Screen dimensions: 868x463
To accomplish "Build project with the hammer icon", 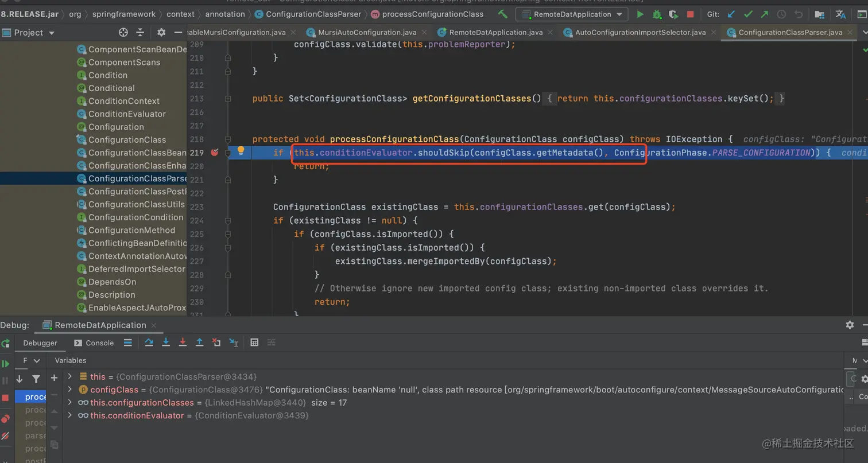I will 503,14.
